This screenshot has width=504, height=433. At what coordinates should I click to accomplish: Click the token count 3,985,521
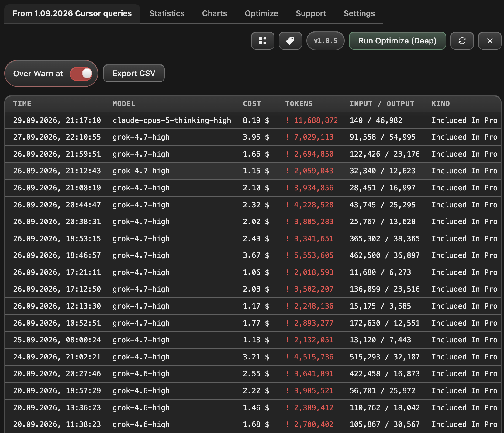click(314, 391)
